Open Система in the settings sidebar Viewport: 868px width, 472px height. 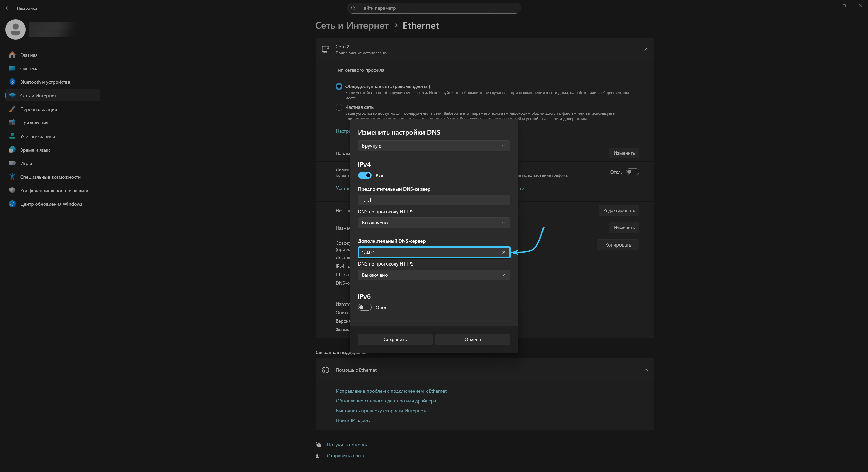[29, 68]
